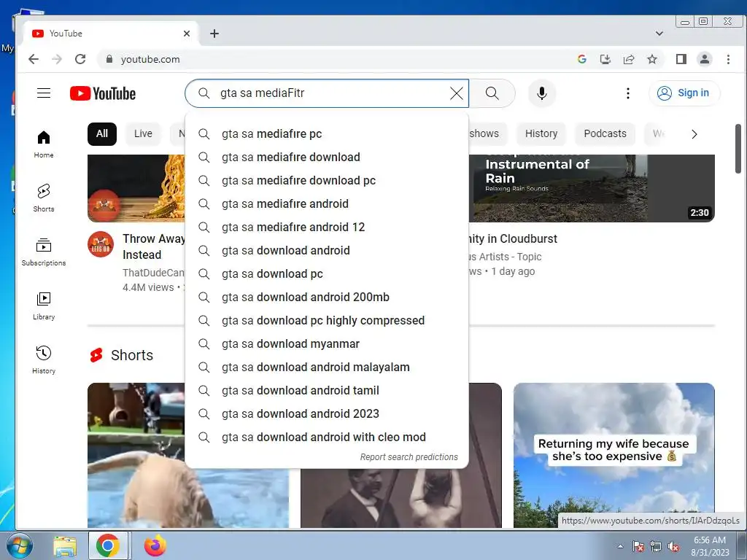Open the Chrome profile avatar
Viewport: 747px width, 560px height.
coord(705,59)
